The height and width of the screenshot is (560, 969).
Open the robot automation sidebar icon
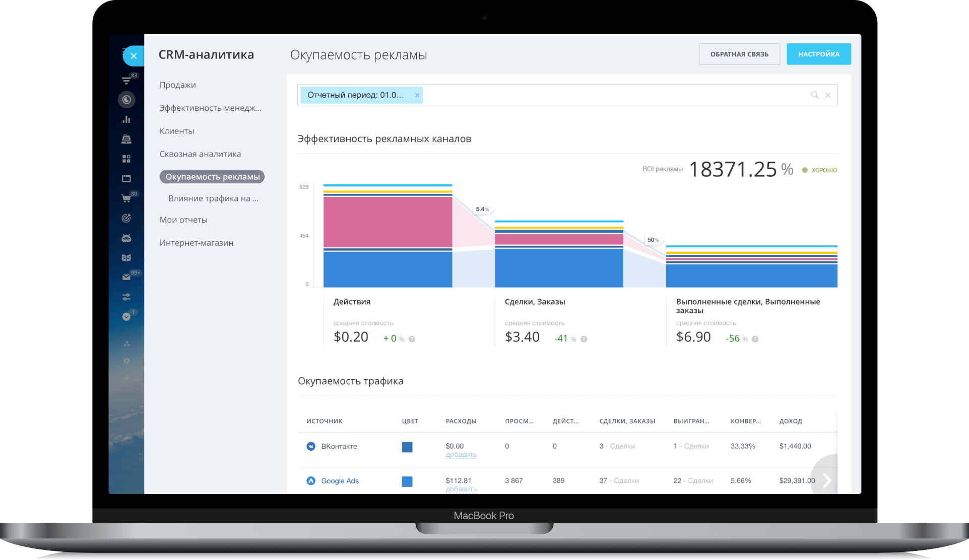pos(126,238)
